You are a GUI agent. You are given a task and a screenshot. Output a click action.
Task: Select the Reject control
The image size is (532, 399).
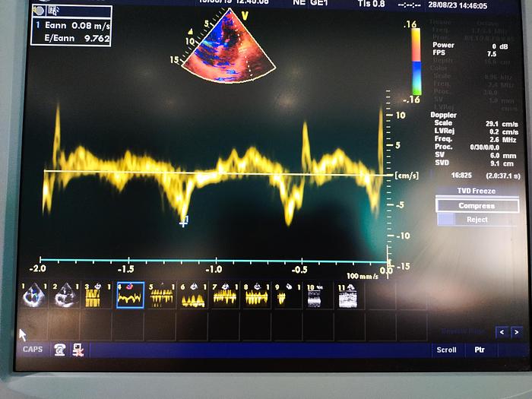pyautogui.click(x=477, y=220)
